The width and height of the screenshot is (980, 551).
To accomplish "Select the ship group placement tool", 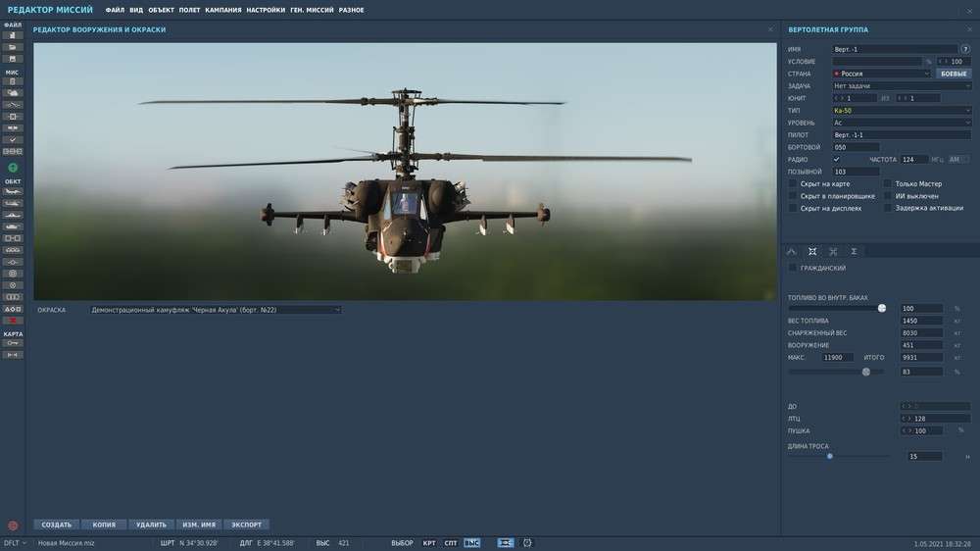I will 13,215.
